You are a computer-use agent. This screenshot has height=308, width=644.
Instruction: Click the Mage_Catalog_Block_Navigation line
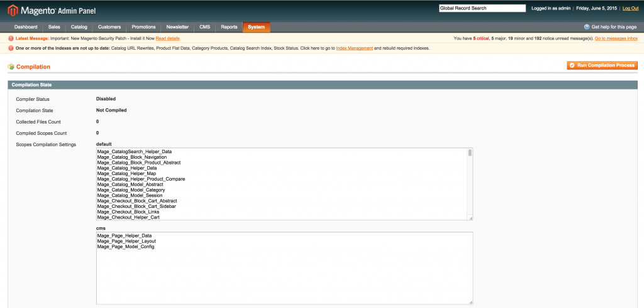pyautogui.click(x=132, y=157)
